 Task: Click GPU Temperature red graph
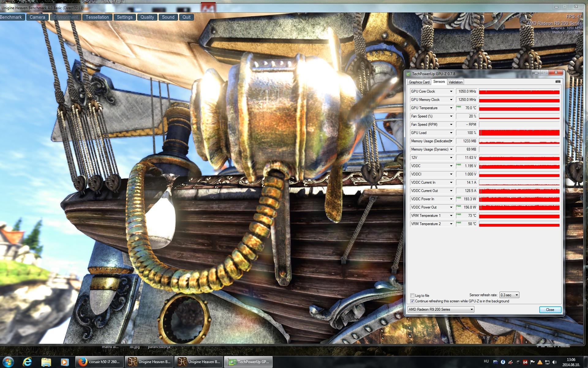coord(519,108)
